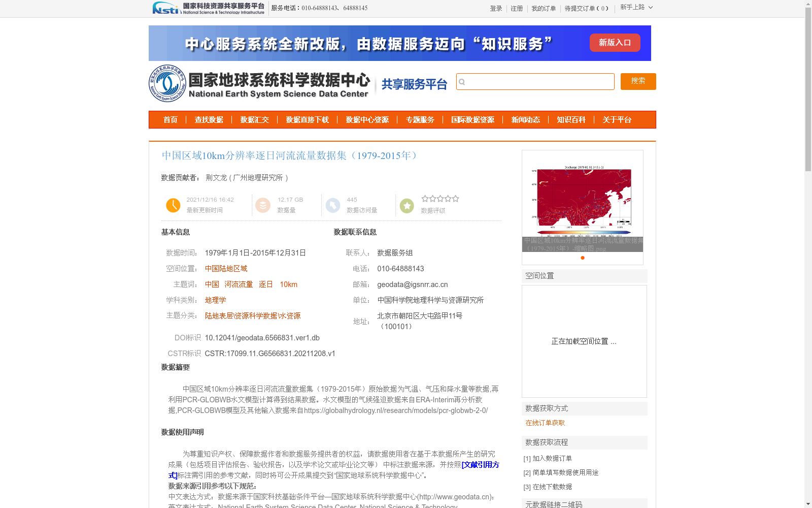812x508 pixels.
Task: Click the 正在加载空间位置 map panel
Action: 584,341
